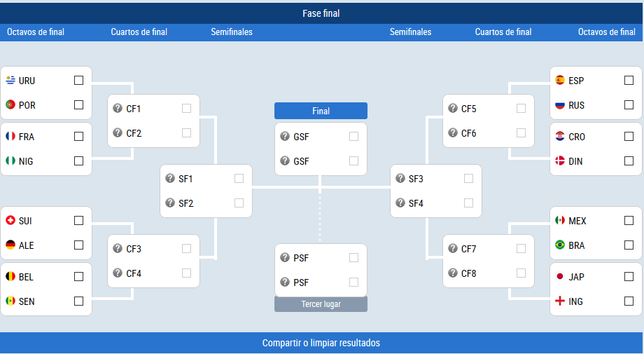Tick the BEL checkbox
The width and height of the screenshot is (644, 354).
(x=78, y=276)
